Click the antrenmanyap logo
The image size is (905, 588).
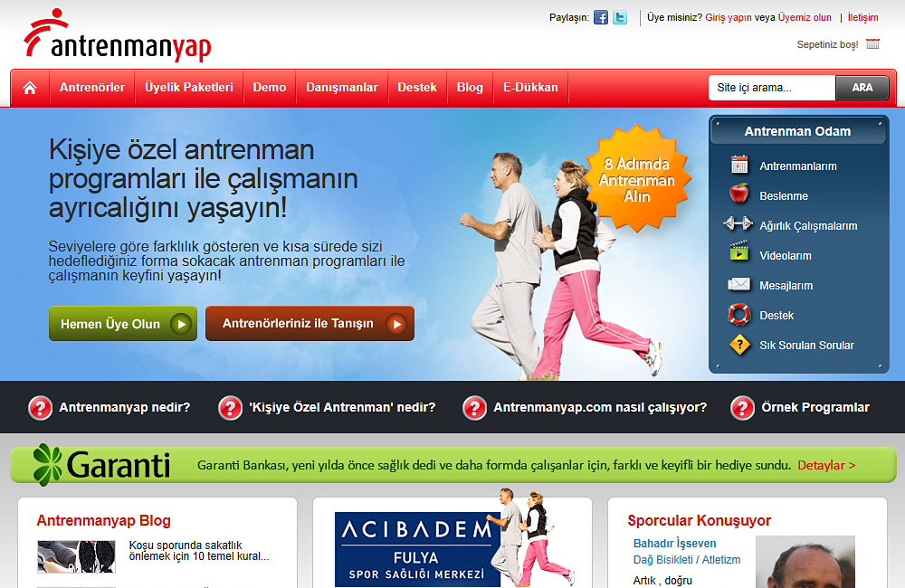(117, 35)
